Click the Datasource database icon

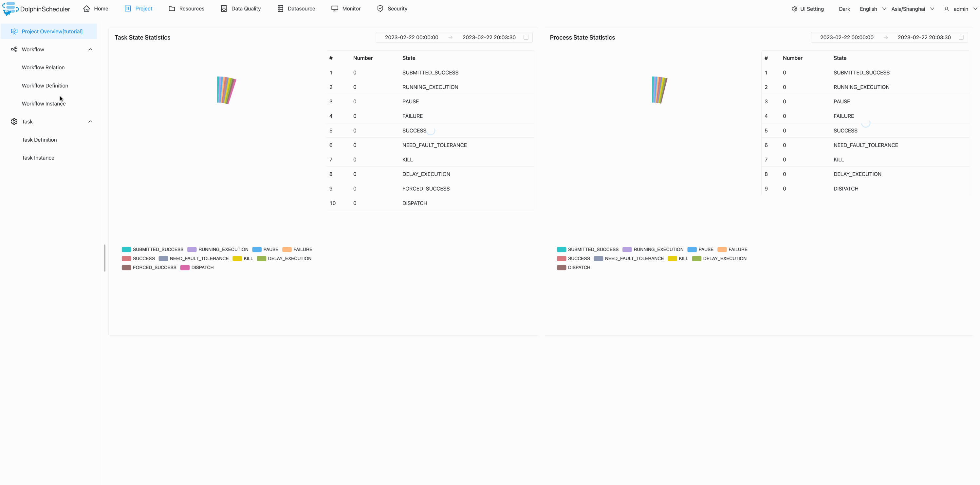click(281, 9)
